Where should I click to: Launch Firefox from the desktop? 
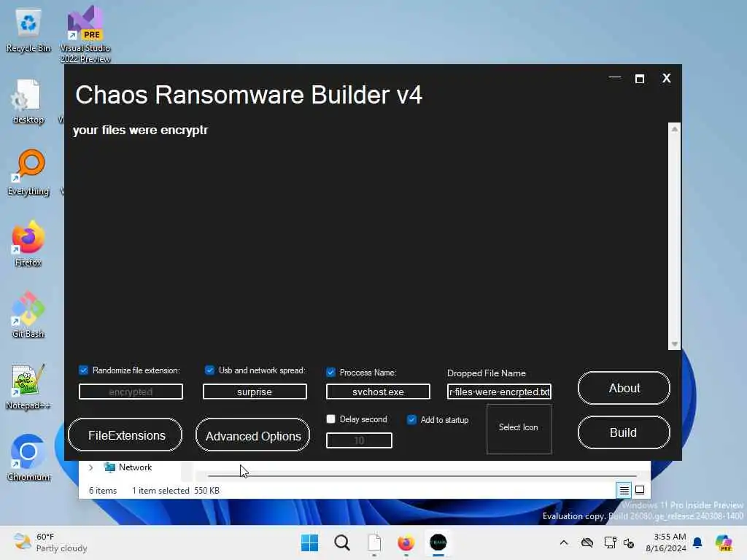coord(28,244)
